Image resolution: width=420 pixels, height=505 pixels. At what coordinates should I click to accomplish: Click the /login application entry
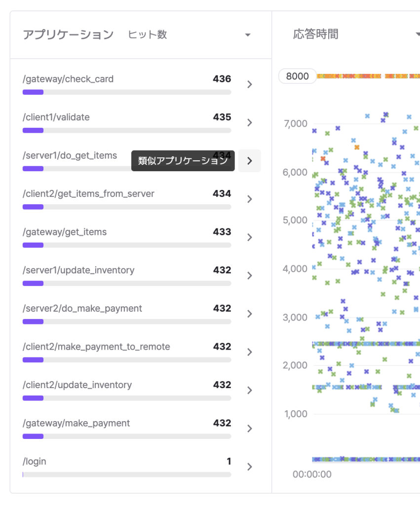click(x=35, y=462)
